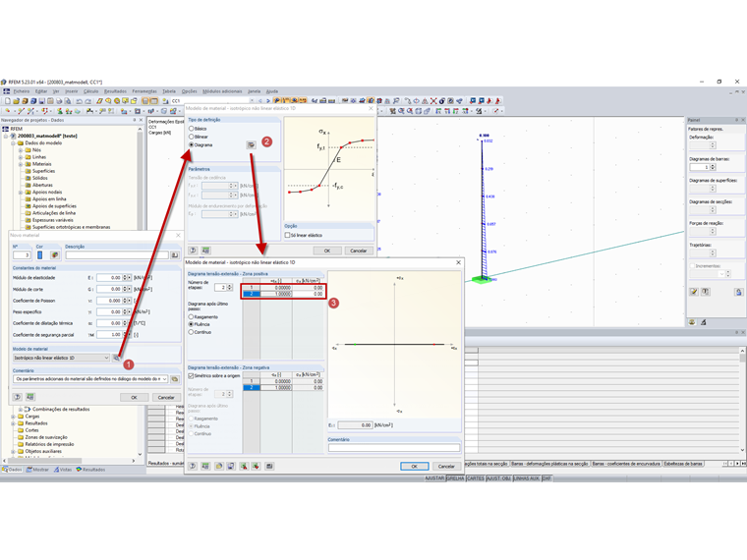Click the Redo toolbar icon
The image size is (747, 560).
pos(88,101)
